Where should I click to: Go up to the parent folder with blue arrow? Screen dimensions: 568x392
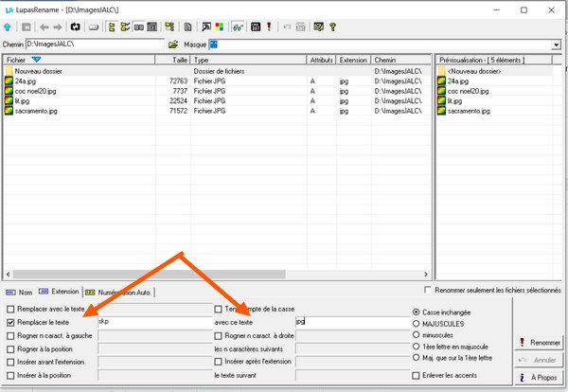[8, 27]
